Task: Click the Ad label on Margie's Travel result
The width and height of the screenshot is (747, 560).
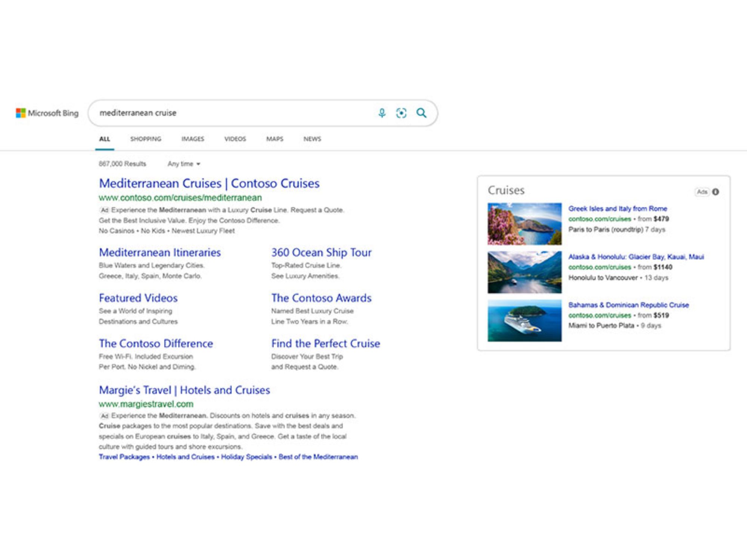Action: click(x=104, y=416)
